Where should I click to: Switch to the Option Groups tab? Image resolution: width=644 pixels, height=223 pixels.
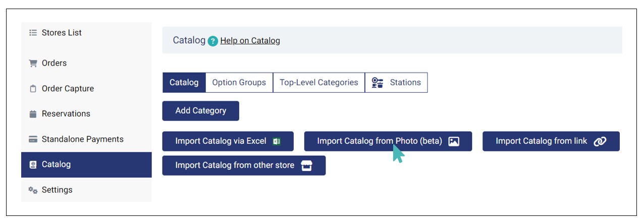239,83
